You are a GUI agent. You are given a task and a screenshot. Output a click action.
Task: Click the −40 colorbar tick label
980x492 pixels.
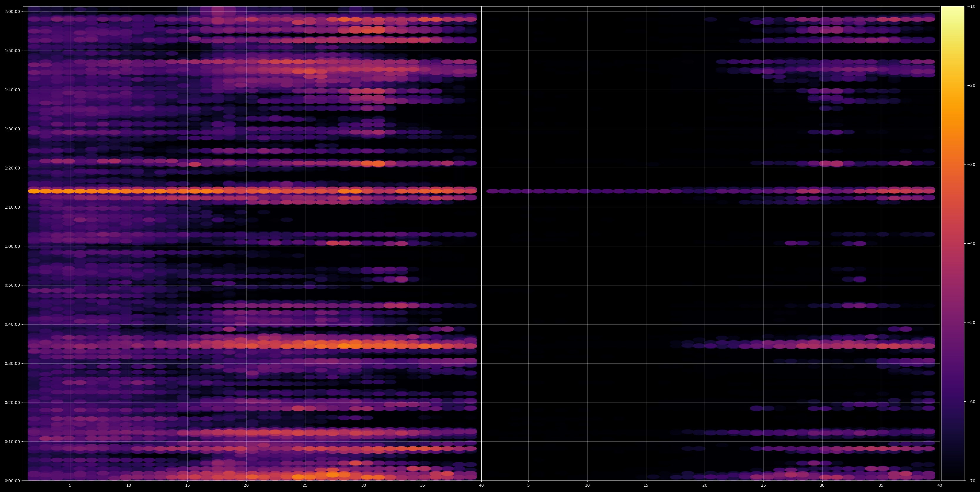(971, 244)
